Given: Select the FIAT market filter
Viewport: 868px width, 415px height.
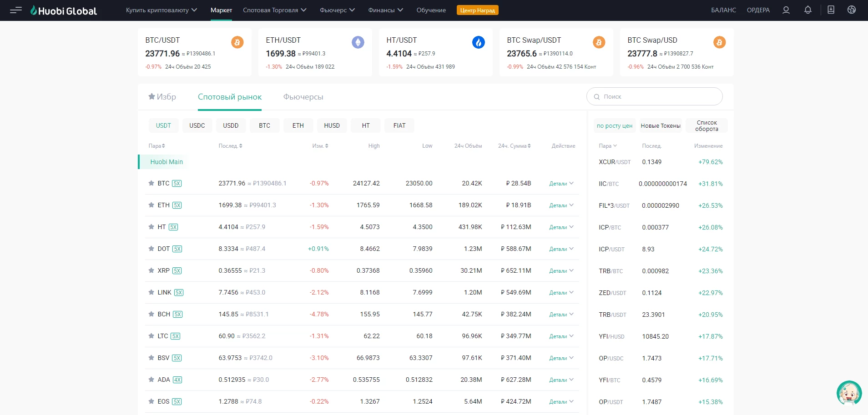Looking at the screenshot, I should point(399,125).
